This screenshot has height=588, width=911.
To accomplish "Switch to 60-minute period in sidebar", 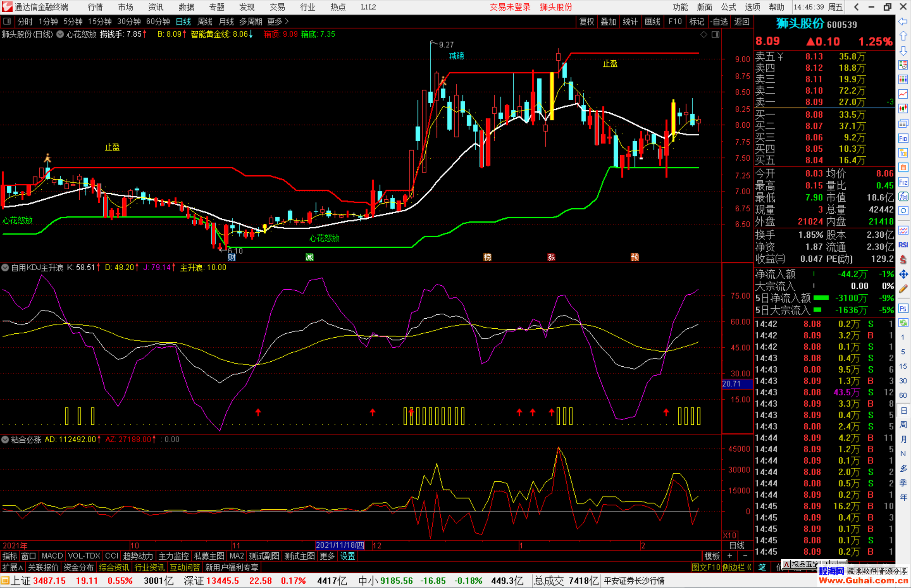I will (903, 395).
